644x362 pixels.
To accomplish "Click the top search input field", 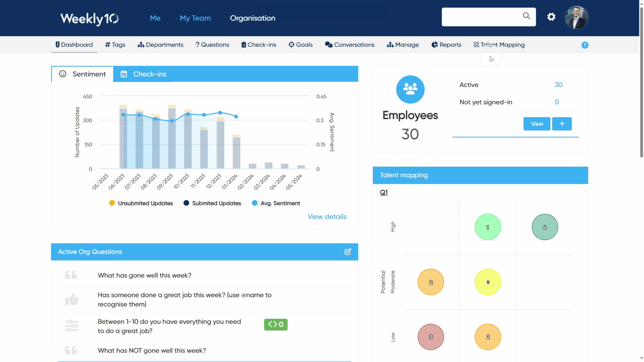I will 480,17.
